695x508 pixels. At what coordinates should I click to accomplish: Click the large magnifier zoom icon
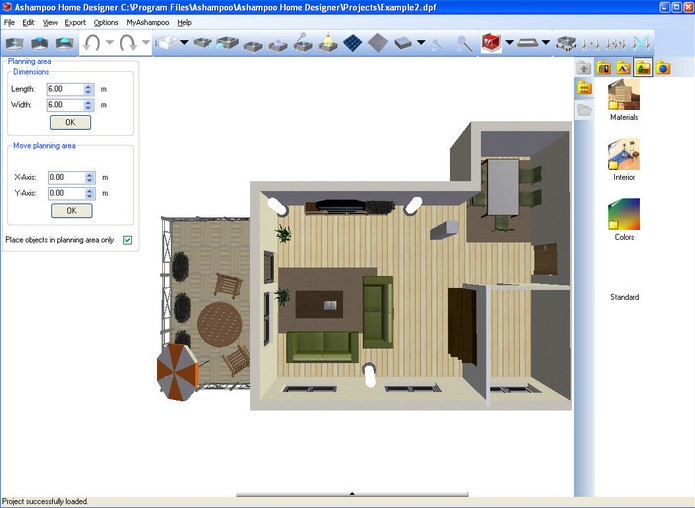[465, 43]
